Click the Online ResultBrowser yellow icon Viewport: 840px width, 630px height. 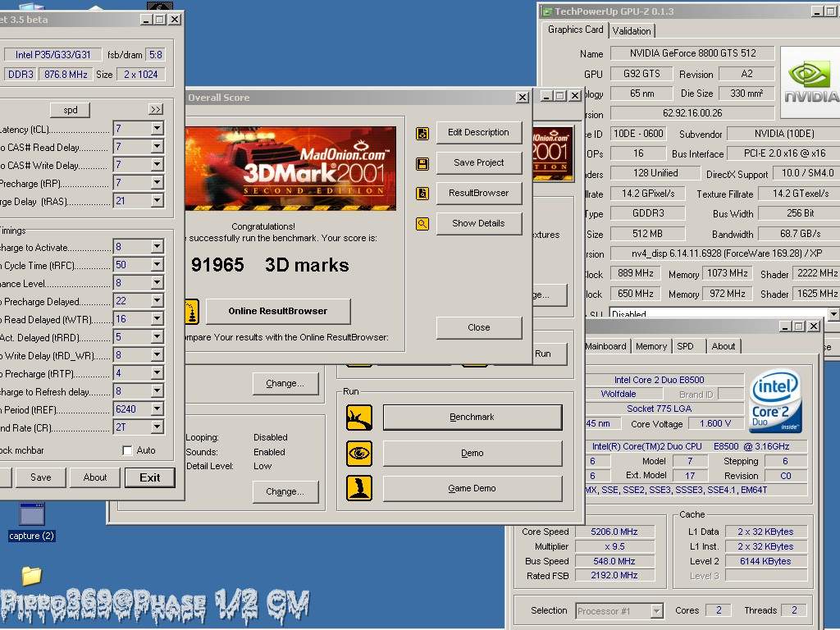[192, 312]
